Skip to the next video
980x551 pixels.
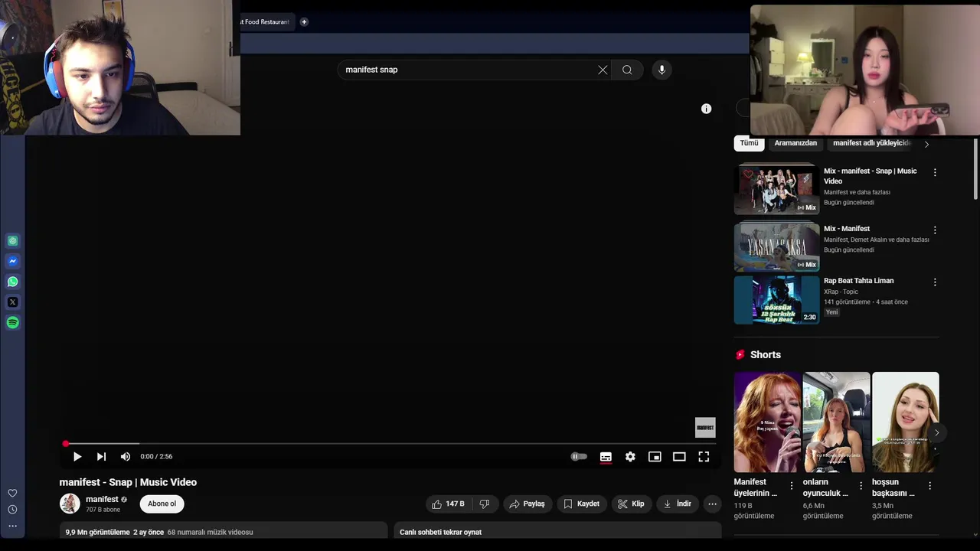(101, 457)
